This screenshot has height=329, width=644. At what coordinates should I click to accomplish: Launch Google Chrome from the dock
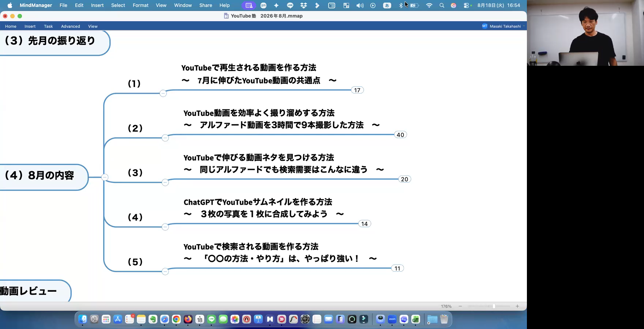[x=176, y=319]
